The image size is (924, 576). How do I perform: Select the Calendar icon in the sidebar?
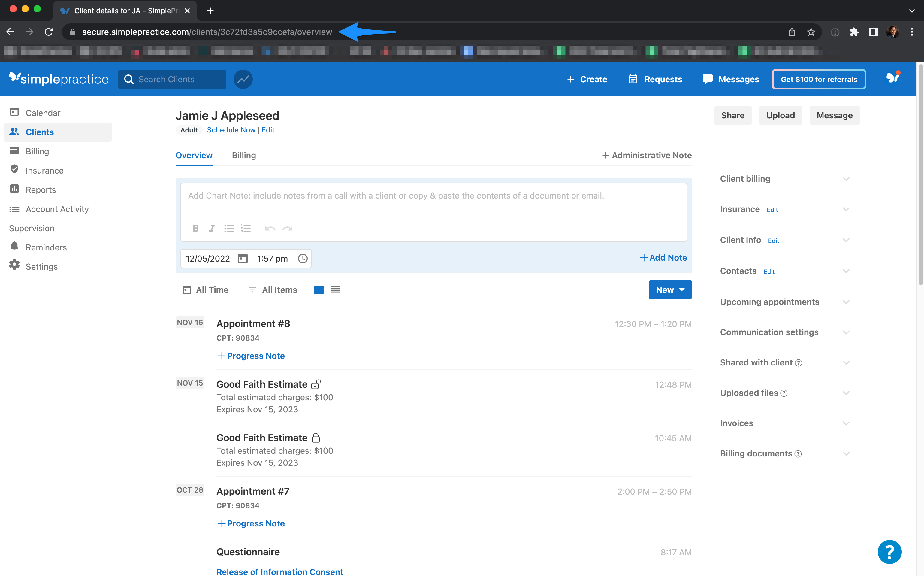tap(14, 113)
